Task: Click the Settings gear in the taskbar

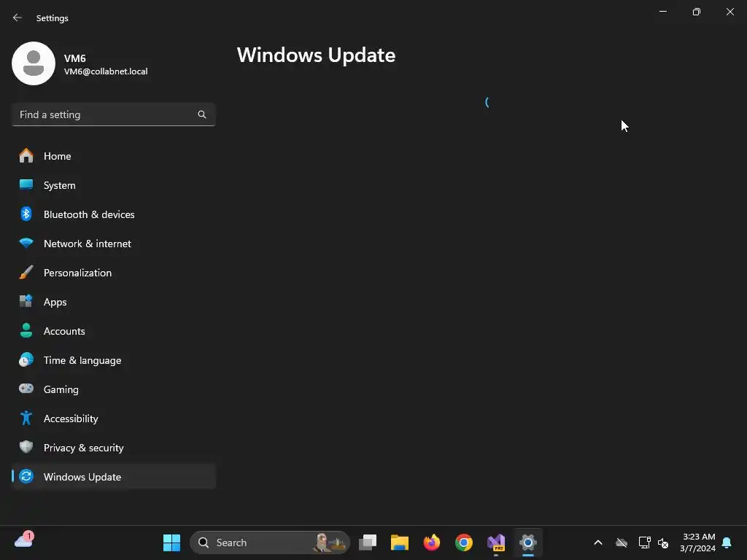Action: coord(528,542)
